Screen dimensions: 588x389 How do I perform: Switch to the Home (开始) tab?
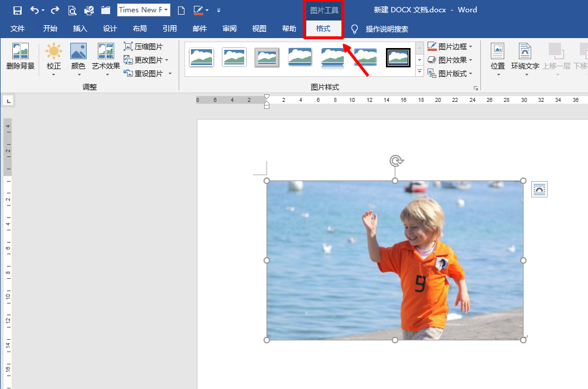coord(50,29)
